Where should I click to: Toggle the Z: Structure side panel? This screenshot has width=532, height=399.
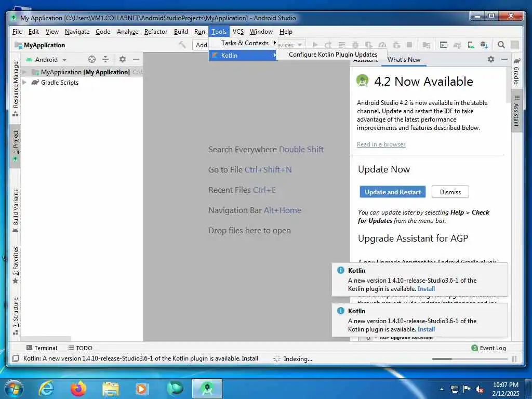[x=16, y=315]
